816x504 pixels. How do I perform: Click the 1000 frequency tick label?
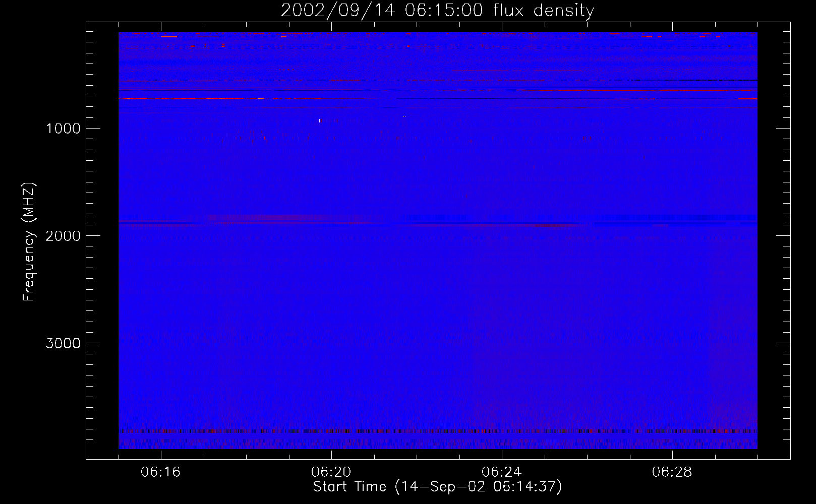tap(63, 129)
